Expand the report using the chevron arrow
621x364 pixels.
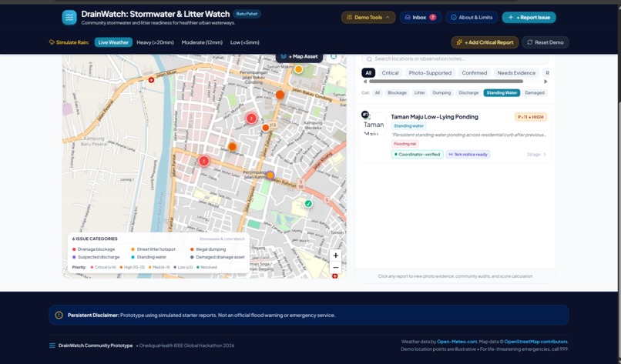[x=545, y=155]
